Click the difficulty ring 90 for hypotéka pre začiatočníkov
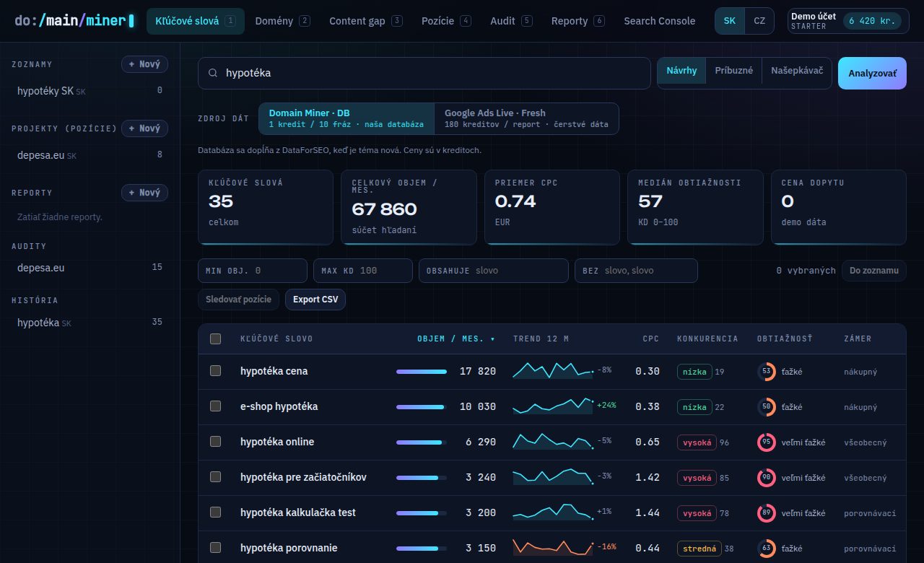This screenshot has height=563, width=924. click(x=766, y=478)
